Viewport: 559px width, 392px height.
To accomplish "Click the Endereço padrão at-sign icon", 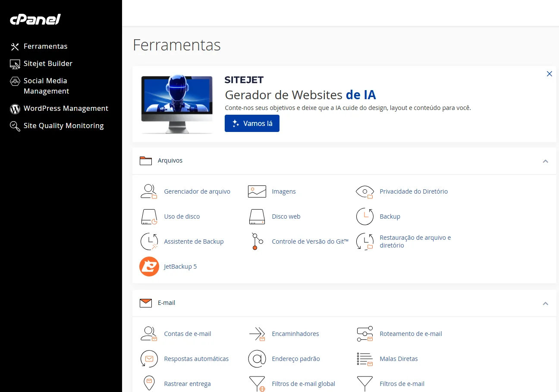I will tap(257, 359).
